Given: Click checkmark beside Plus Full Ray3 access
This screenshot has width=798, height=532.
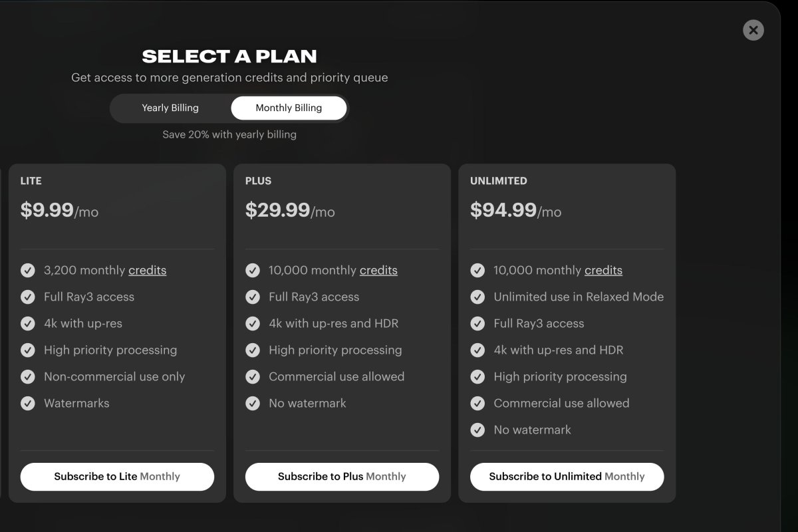Looking at the screenshot, I should tap(253, 297).
